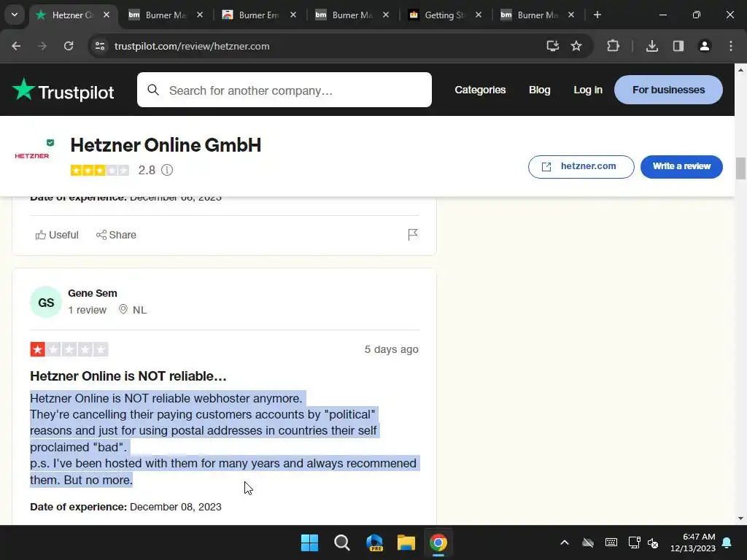Image resolution: width=747 pixels, height=560 pixels.
Task: Click For businesses button
Action: click(668, 90)
